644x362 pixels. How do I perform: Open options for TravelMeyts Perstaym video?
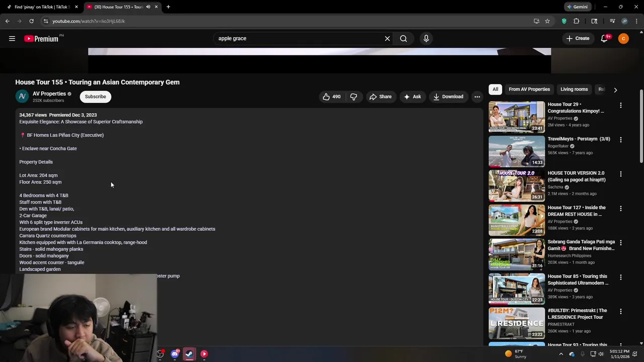(x=620, y=139)
